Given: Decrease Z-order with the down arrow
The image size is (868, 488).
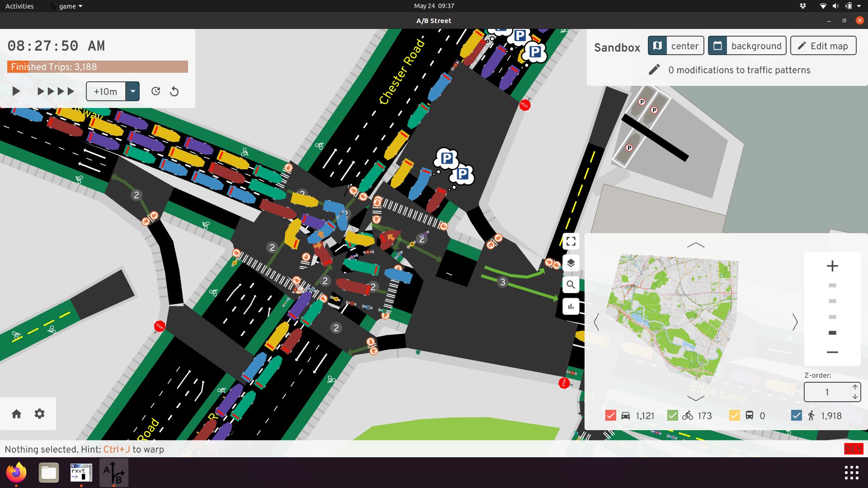Looking at the screenshot, I should (855, 397).
